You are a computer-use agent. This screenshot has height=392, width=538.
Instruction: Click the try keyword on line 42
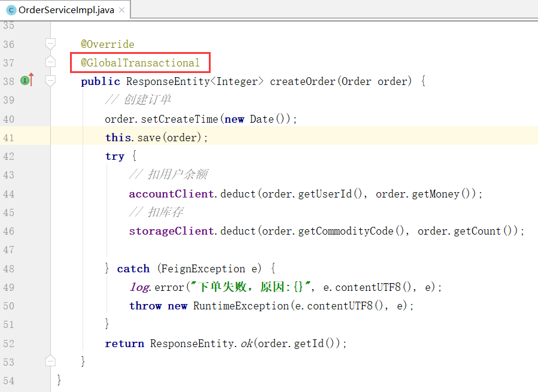click(114, 157)
